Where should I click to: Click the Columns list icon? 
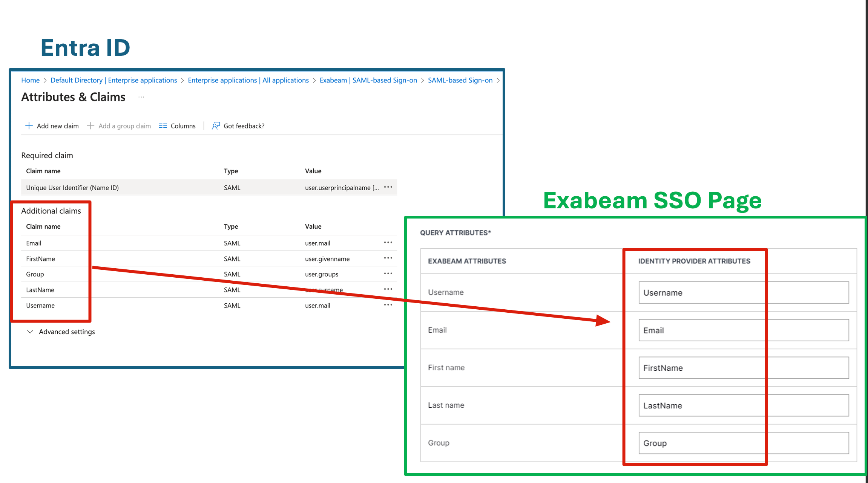click(163, 126)
